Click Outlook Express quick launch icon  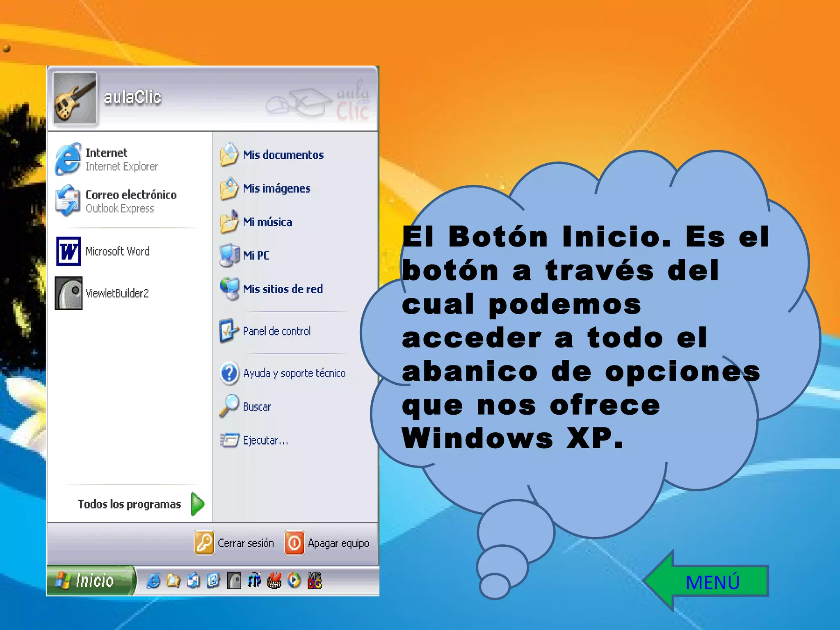pyautogui.click(x=193, y=581)
